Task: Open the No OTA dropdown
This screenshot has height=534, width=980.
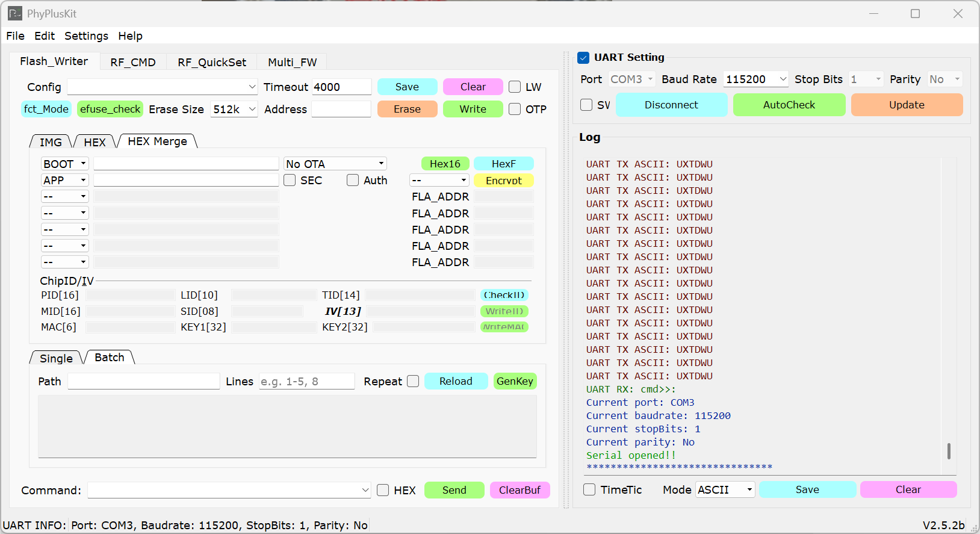Action: point(335,164)
